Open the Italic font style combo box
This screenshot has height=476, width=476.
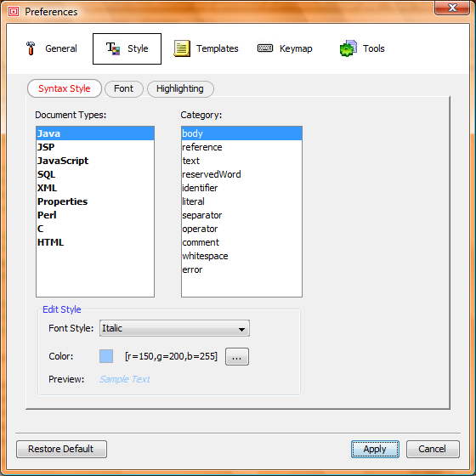(x=174, y=328)
